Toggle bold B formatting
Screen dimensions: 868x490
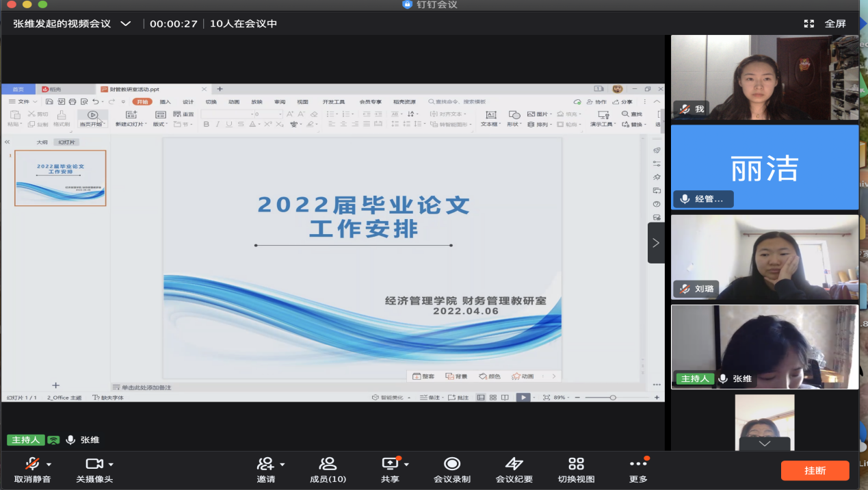(207, 125)
